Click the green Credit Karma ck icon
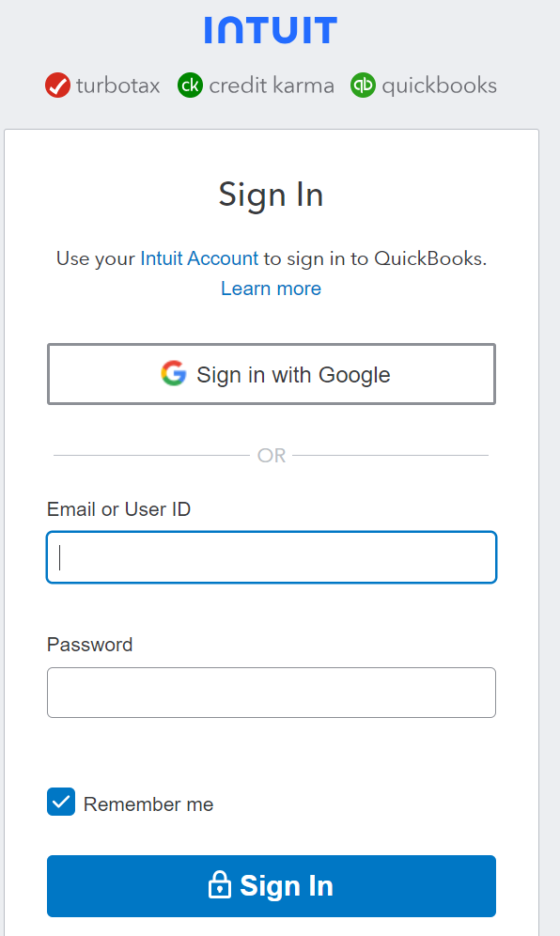The image size is (560, 936). [191, 86]
